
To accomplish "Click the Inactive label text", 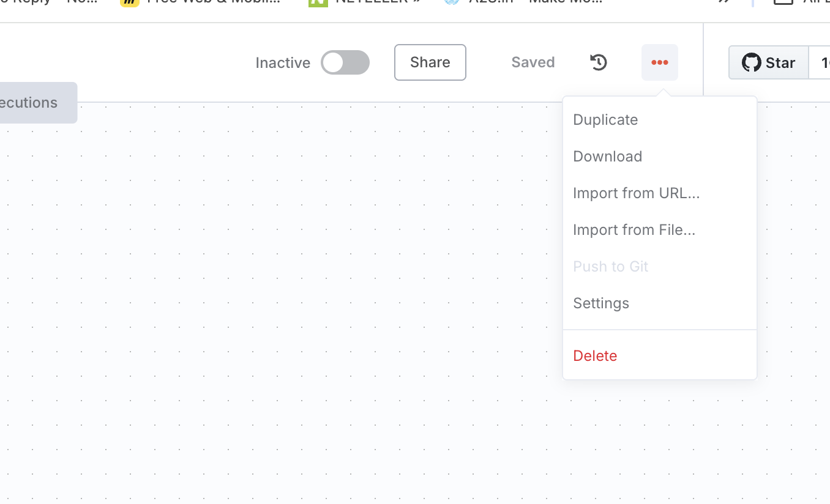I will (283, 63).
